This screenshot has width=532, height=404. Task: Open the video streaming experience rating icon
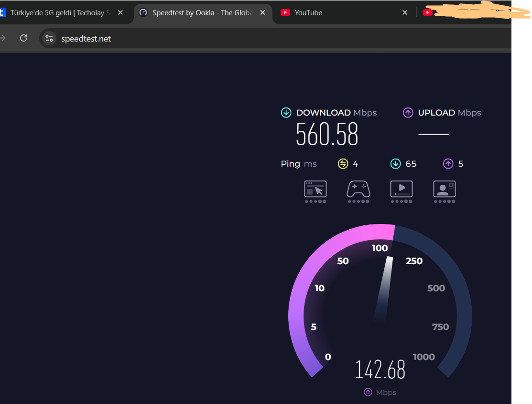click(x=402, y=192)
